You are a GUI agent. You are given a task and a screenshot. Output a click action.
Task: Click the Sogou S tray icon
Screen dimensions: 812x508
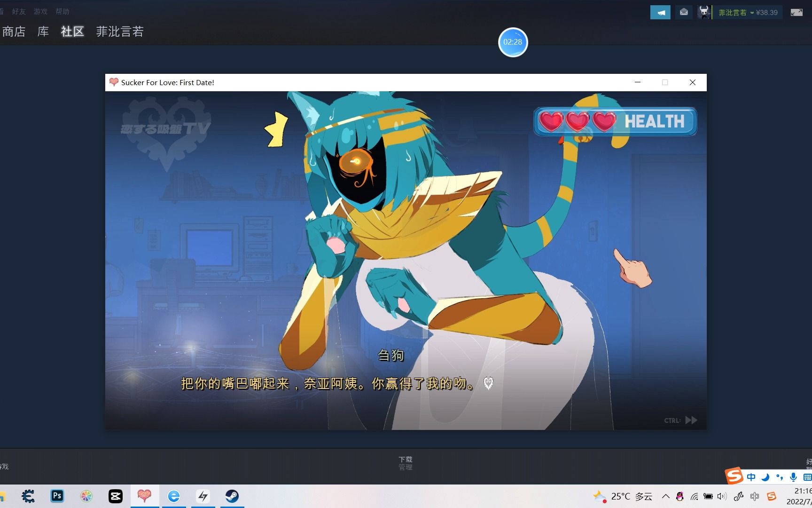[x=772, y=496]
